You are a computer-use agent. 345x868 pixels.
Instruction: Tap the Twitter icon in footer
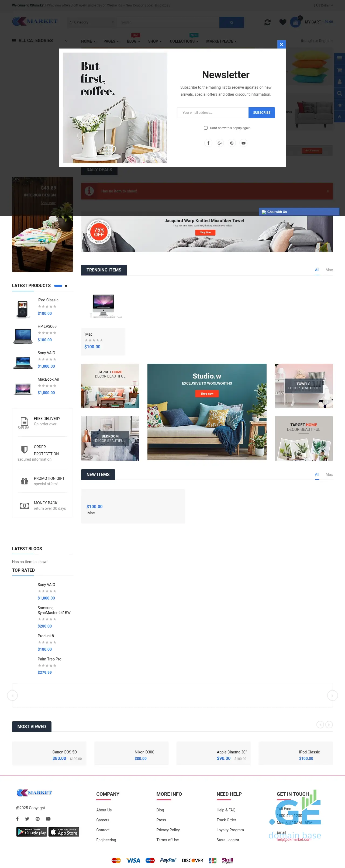tap(27, 819)
